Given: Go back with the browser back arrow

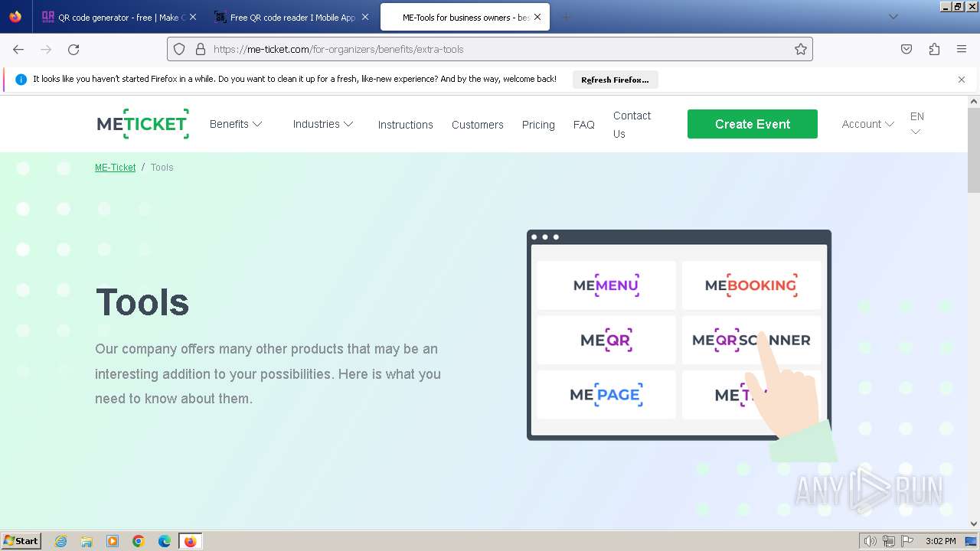Looking at the screenshot, I should 18,49.
